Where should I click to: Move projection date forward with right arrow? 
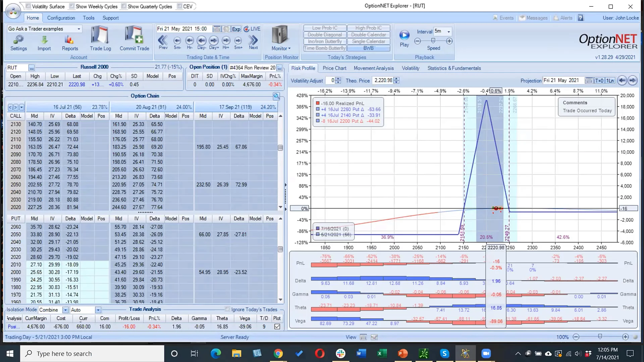coord(632,80)
